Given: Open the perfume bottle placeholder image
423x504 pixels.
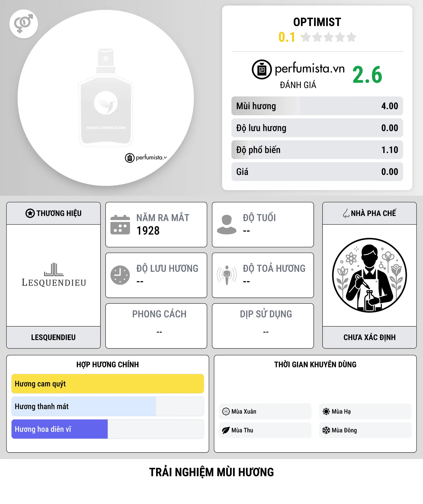Looking at the screenshot, I should (106, 98).
